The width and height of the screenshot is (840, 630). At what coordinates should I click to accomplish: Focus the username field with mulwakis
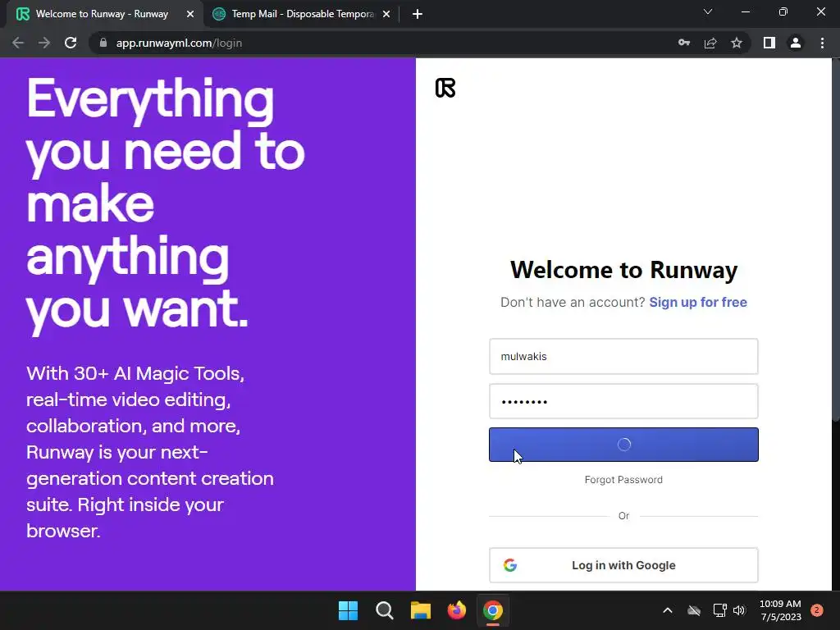(623, 356)
